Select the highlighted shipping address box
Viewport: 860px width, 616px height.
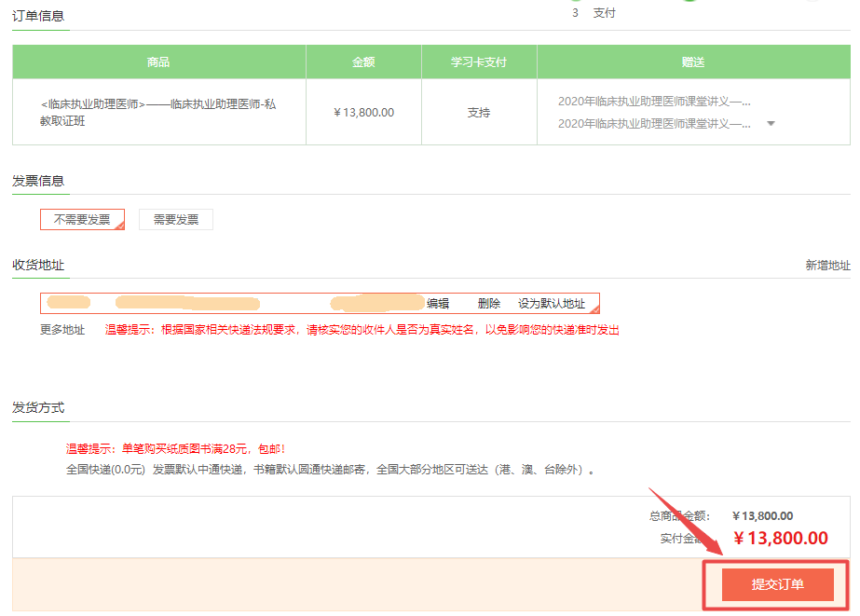(x=233, y=303)
